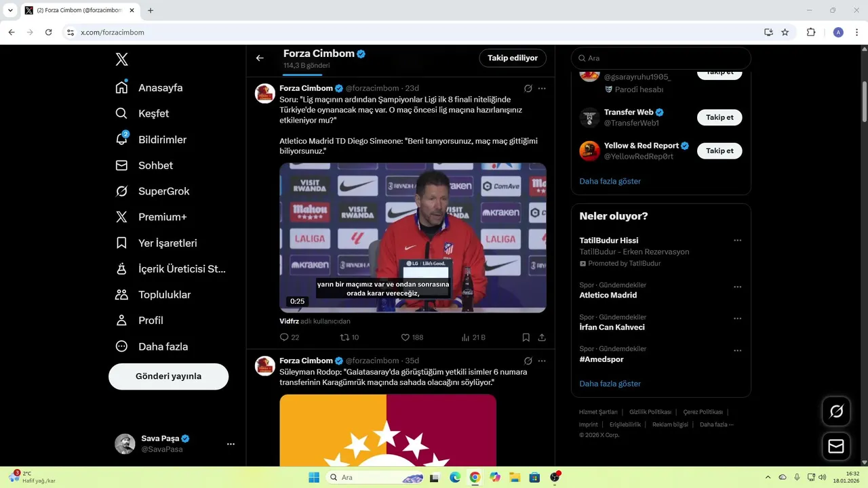This screenshot has height=488, width=868.
Task: View analytics of Simeone post (21 B)
Action: (473, 337)
